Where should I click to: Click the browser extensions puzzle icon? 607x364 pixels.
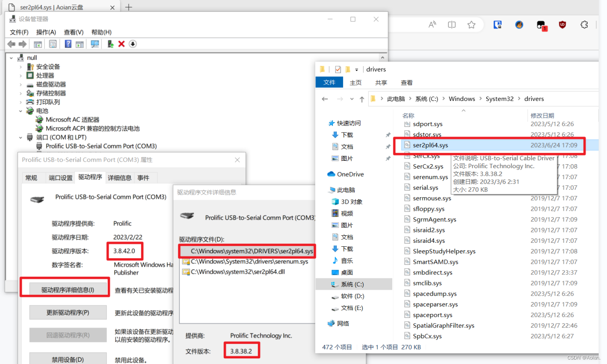[584, 25]
